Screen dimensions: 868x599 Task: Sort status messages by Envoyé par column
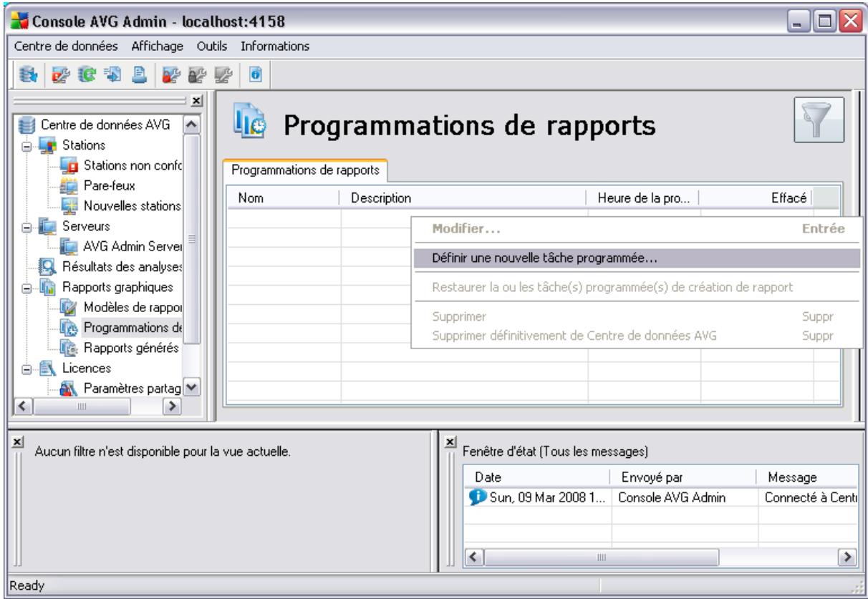click(683, 477)
